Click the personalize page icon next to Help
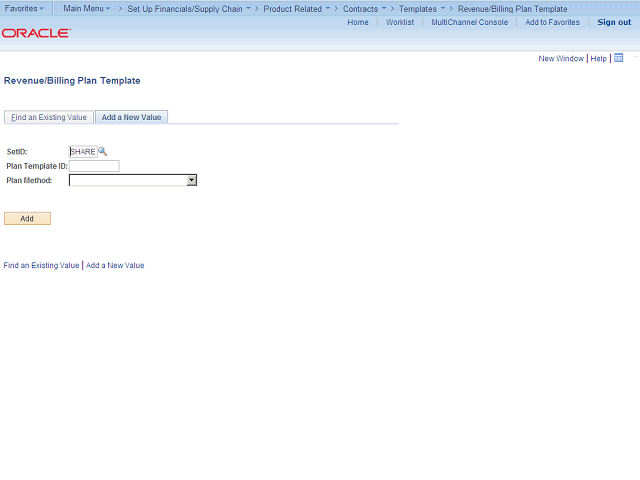Viewport: 640px width, 480px height. [619, 58]
